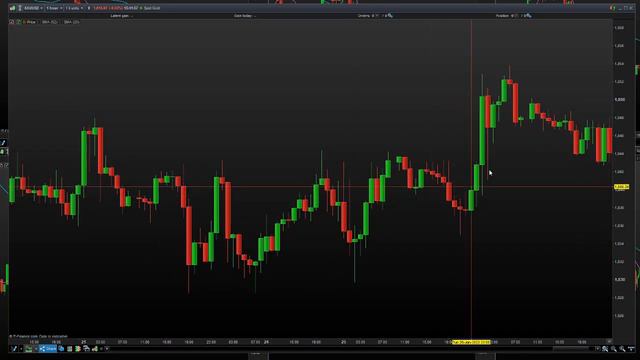This screenshot has width=640, height=360.
Task: Click the blue Share button
Action: click(48, 349)
